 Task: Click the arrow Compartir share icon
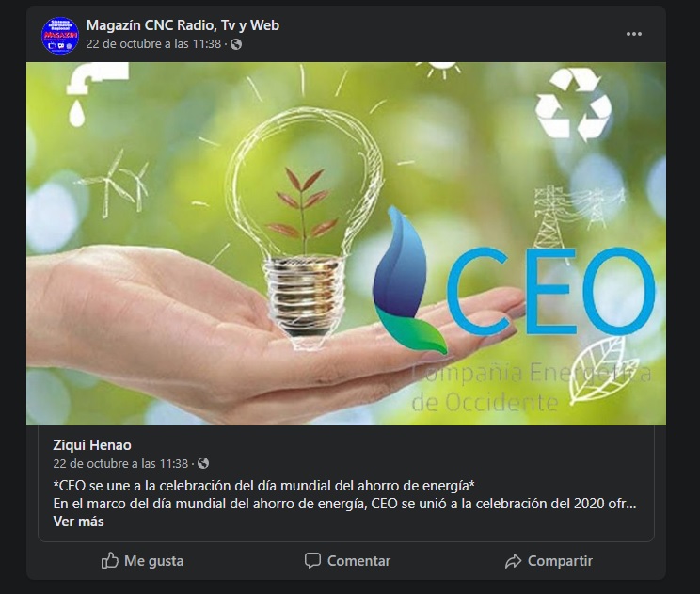pos(514,561)
